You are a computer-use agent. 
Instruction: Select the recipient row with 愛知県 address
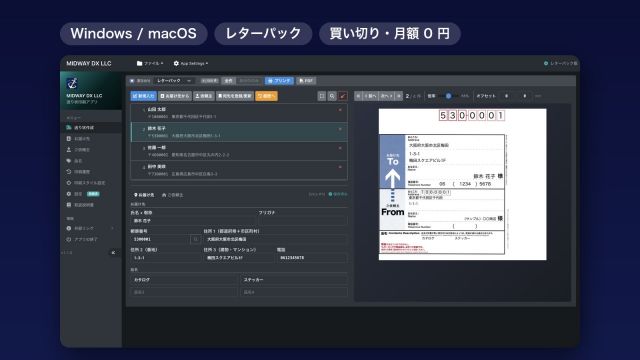click(239, 151)
